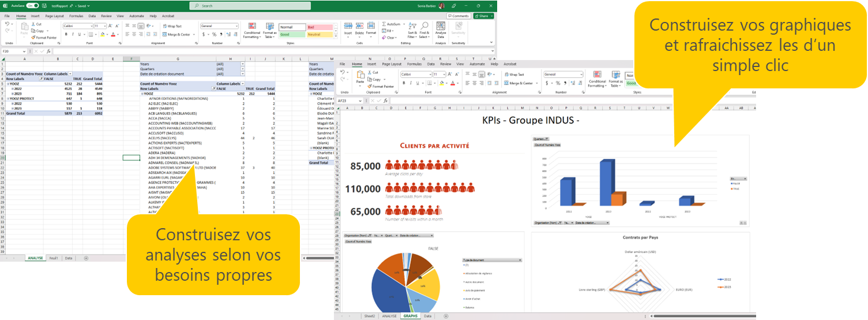
Task: Toggle the AutoSave switch in testRapport window
Action: coord(32,5)
